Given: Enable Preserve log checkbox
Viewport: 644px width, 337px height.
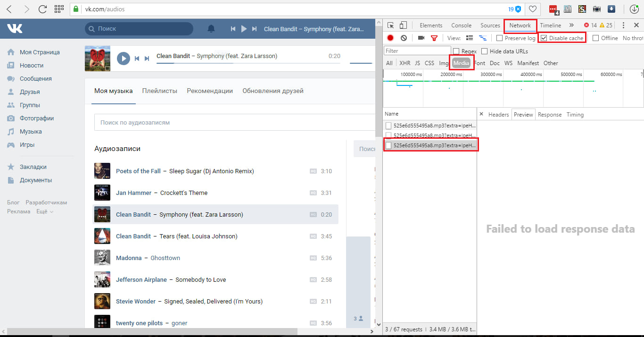Looking at the screenshot, I should 500,38.
